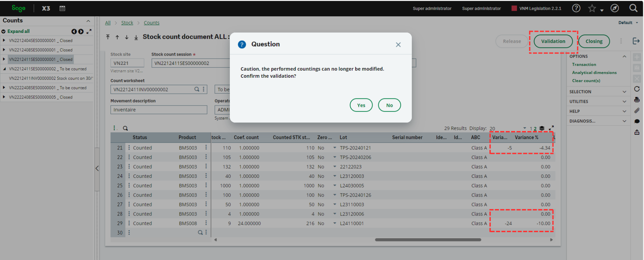The height and width of the screenshot is (260, 644).
Task: Click the Validation button
Action: click(553, 41)
